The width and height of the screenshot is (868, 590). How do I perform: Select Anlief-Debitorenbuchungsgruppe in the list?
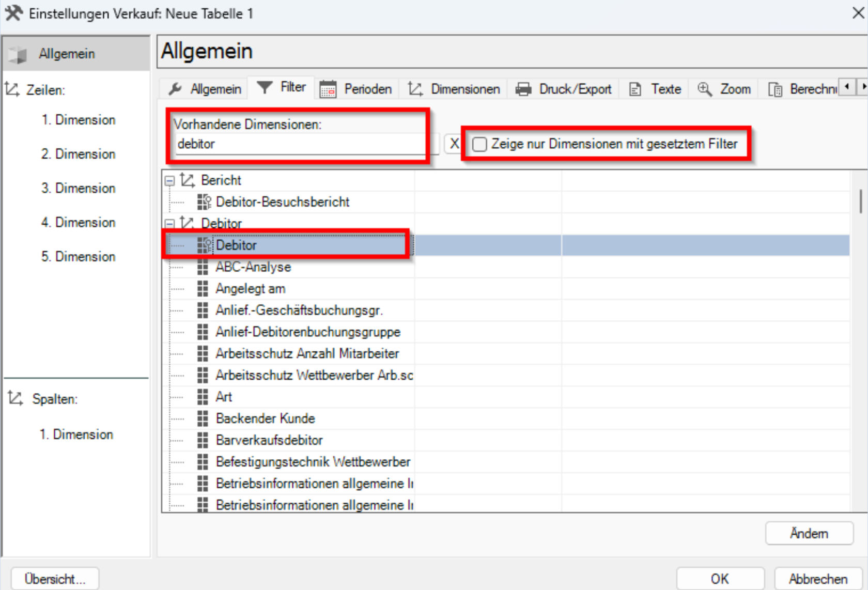(x=308, y=332)
